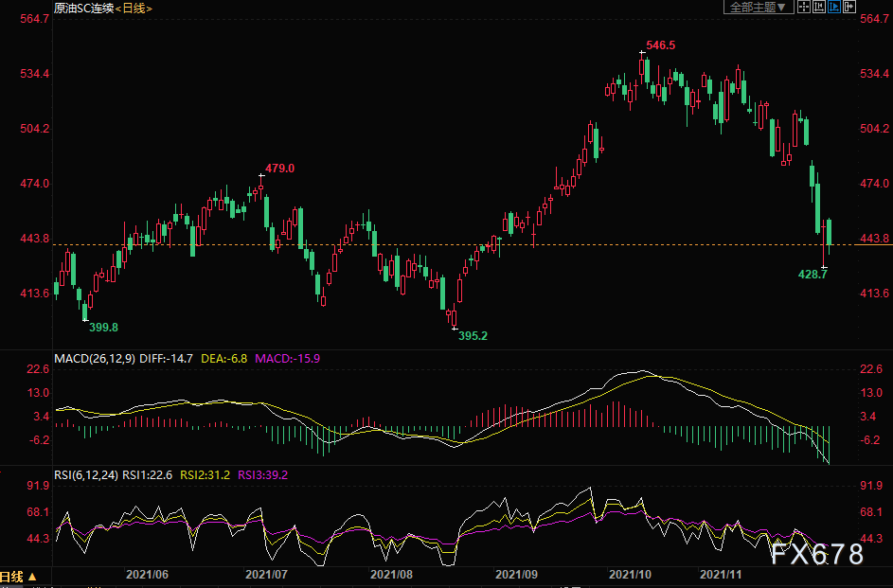Screen dimensions: 893x588
Task: Click the orange dashed 443.8 price line
Action: tap(455, 244)
